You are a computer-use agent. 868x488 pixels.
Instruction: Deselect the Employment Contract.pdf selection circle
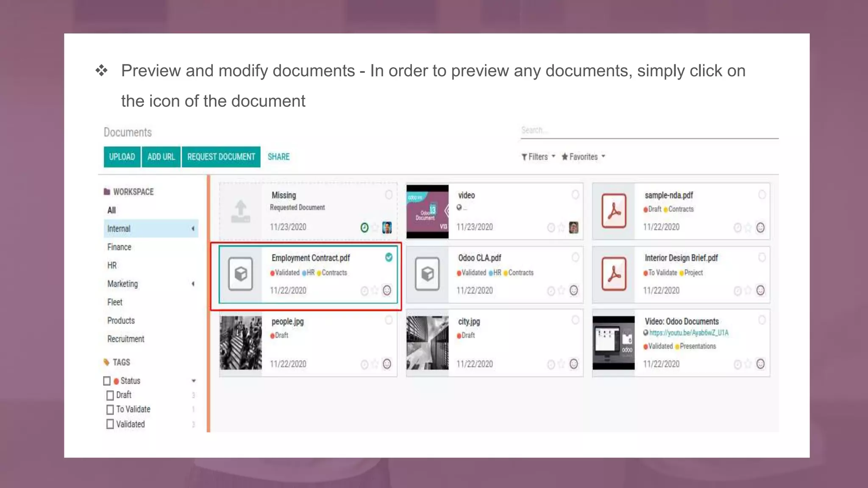pos(388,257)
